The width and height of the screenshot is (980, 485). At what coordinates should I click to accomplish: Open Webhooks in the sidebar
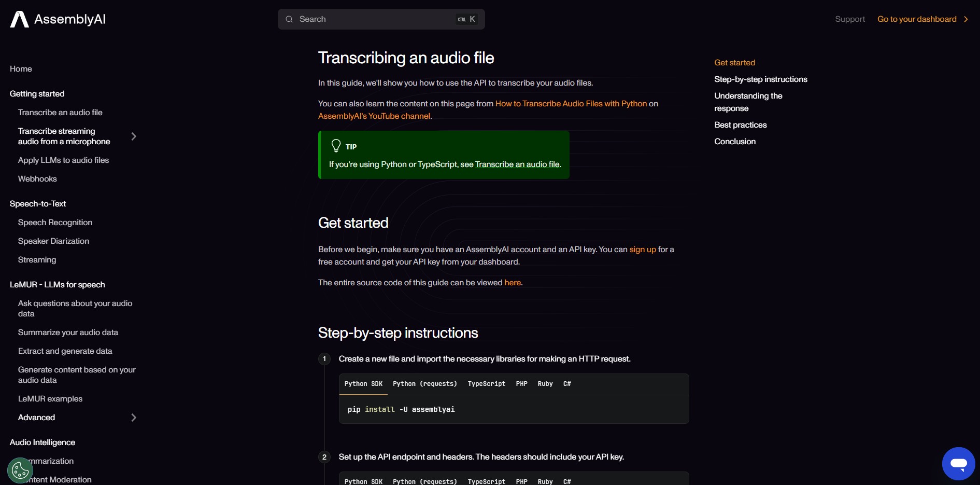pos(37,179)
